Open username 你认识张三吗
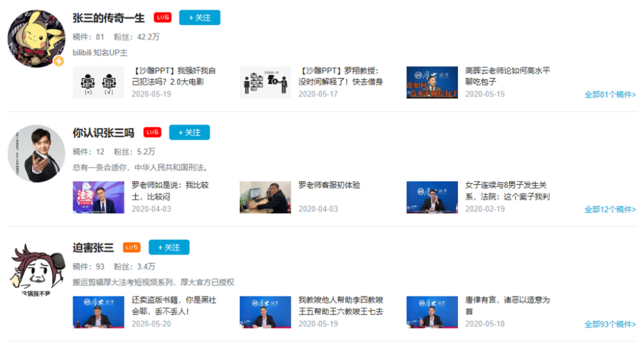The width and height of the screenshot is (644, 344). (x=104, y=132)
